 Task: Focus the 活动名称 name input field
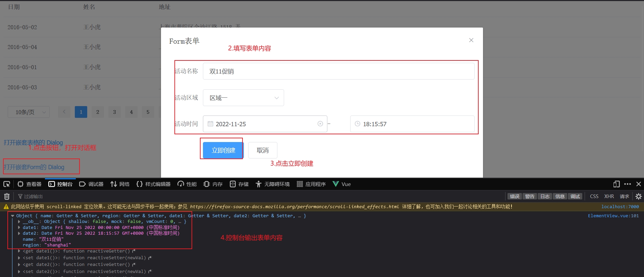338,71
